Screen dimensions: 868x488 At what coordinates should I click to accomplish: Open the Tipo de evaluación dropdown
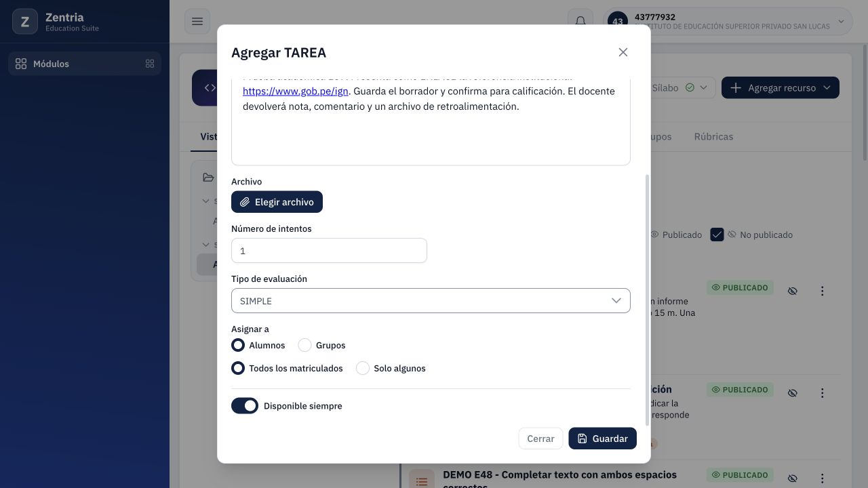point(431,301)
